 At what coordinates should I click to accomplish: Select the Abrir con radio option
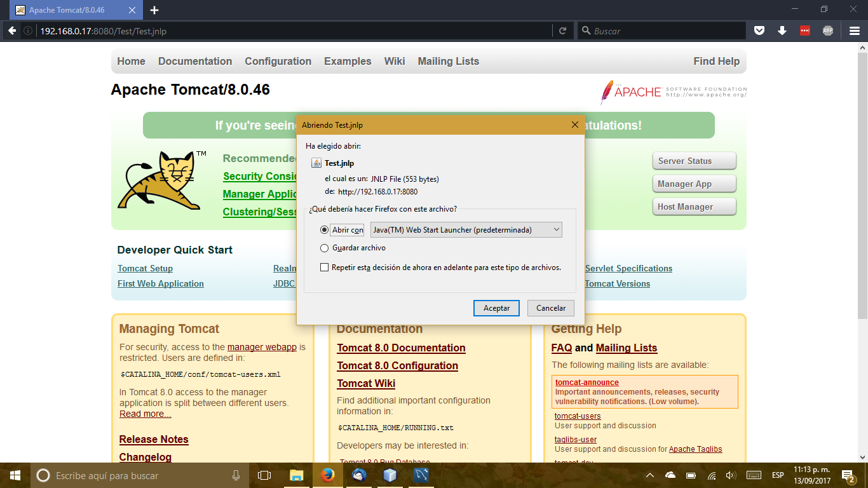[324, 229]
